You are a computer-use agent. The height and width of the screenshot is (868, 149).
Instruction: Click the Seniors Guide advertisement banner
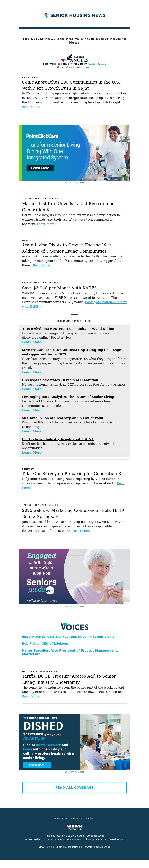74,576
